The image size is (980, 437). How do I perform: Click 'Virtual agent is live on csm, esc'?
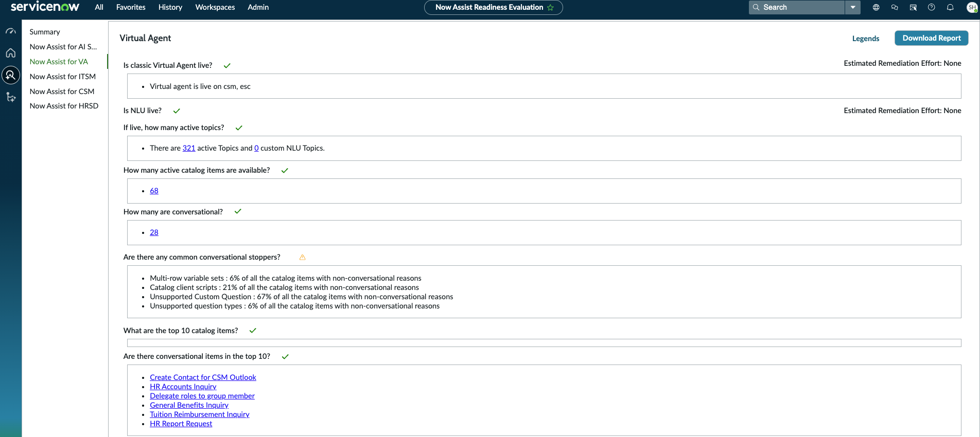[200, 86]
